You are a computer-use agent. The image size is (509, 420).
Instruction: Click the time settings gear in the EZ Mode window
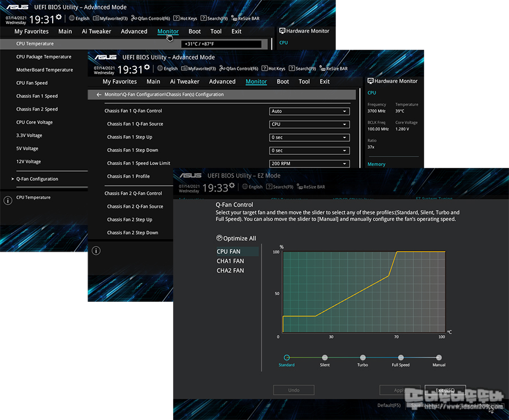coord(232,185)
